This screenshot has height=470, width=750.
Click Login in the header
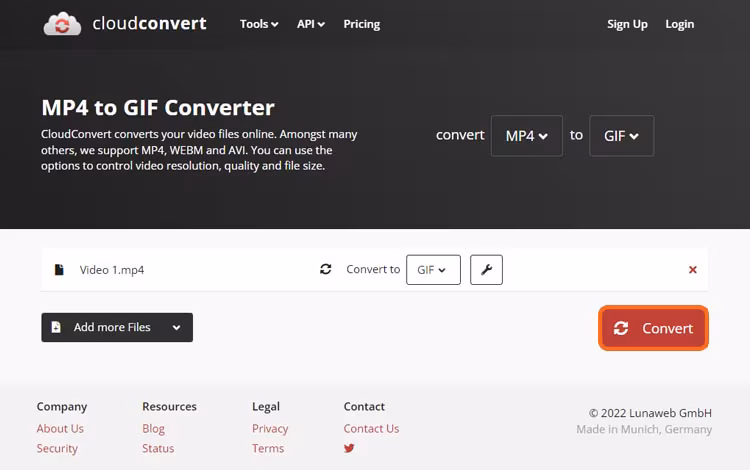[x=679, y=24]
